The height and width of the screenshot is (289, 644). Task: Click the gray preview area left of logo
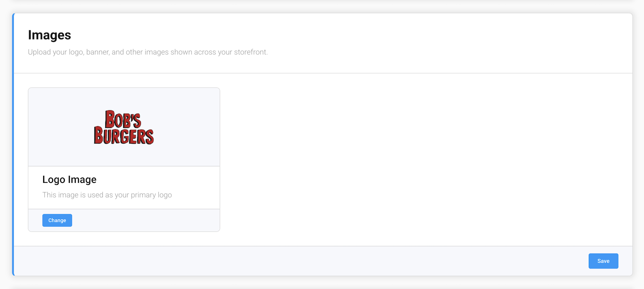tap(61, 127)
